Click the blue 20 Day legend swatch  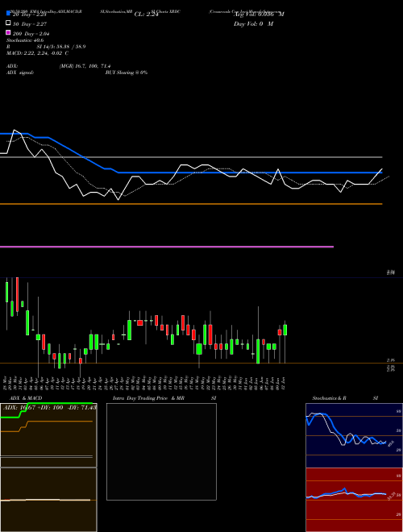coord(9,13)
